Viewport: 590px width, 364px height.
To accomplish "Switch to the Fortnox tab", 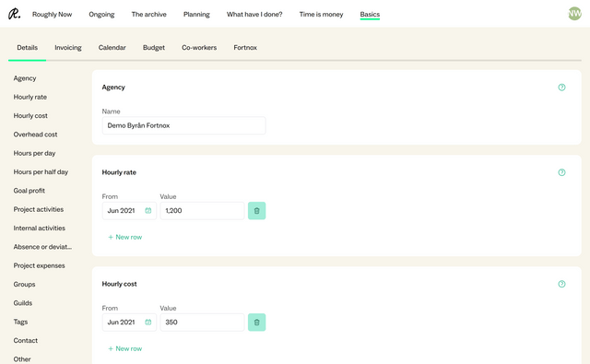I will [245, 48].
